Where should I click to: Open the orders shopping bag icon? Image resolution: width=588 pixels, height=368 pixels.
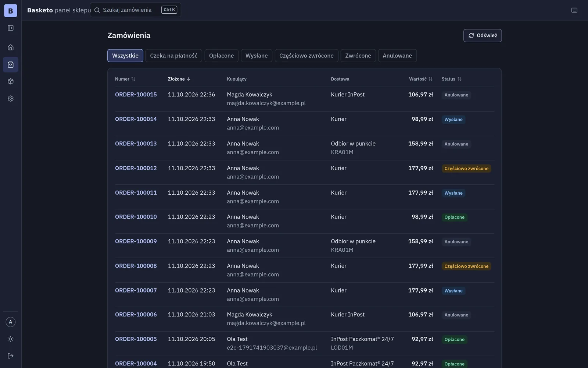tap(11, 65)
